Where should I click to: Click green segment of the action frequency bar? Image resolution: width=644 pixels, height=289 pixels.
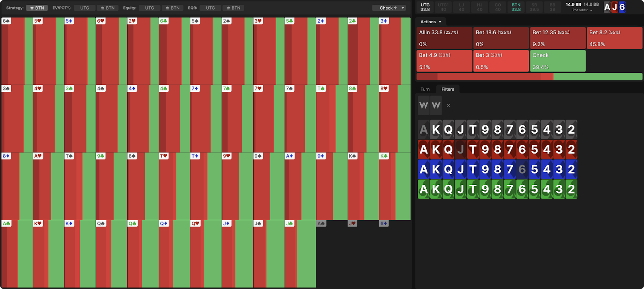(598, 76)
